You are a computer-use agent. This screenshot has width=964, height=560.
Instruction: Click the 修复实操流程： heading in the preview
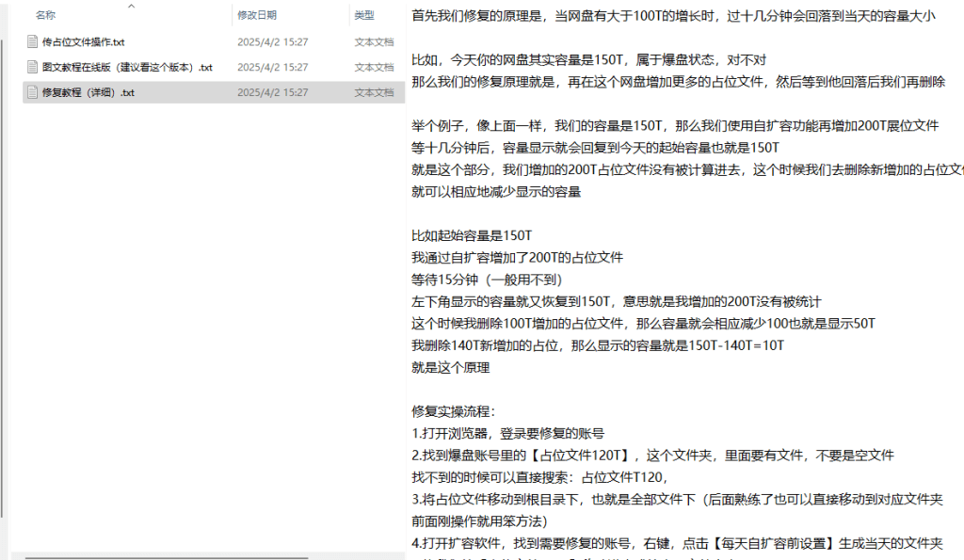(453, 411)
